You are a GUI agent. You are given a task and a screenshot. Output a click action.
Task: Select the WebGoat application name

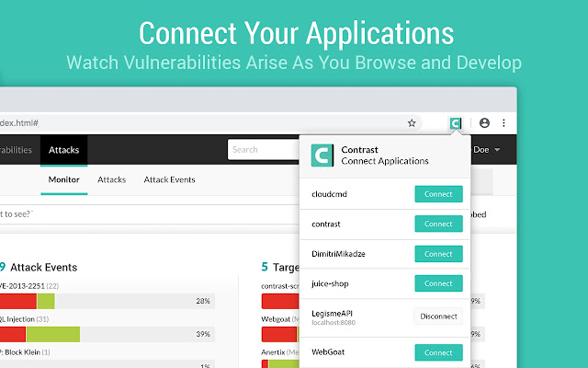[328, 352]
